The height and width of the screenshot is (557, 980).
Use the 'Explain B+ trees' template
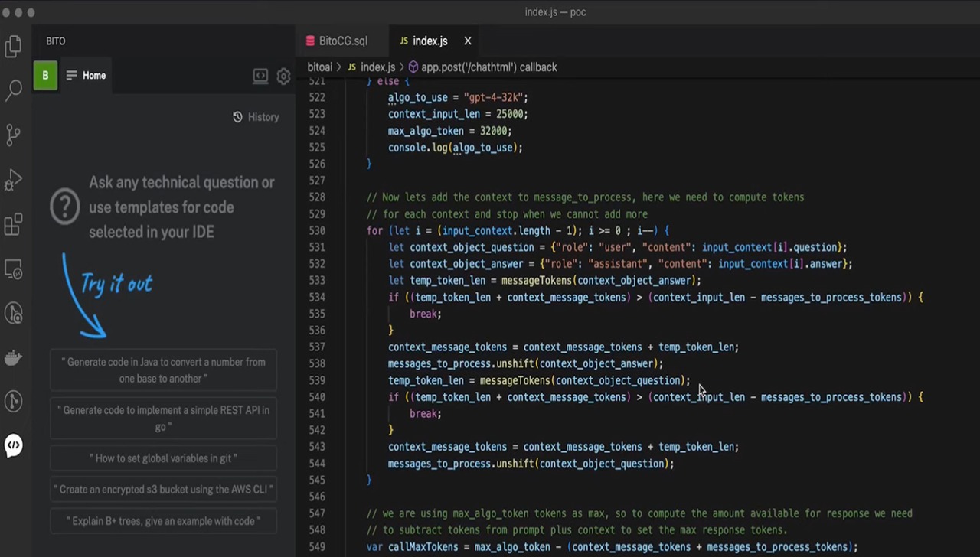[x=163, y=521]
